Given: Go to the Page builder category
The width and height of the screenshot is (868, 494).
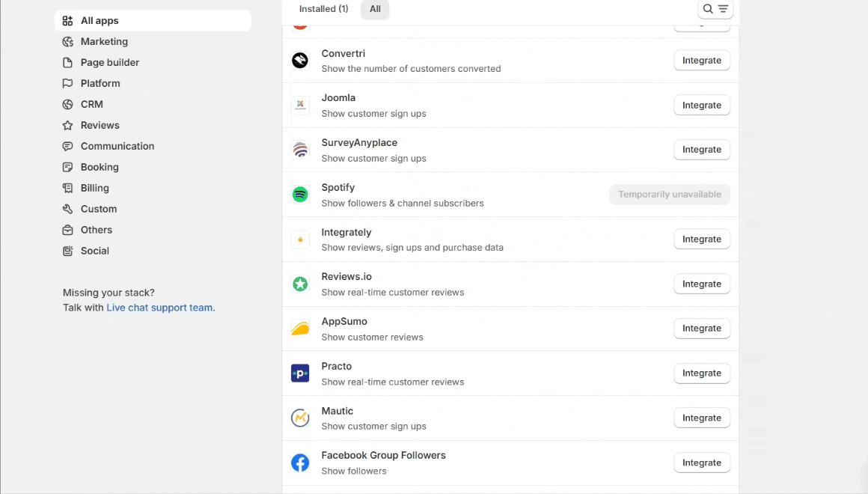Looking at the screenshot, I should (x=109, y=63).
